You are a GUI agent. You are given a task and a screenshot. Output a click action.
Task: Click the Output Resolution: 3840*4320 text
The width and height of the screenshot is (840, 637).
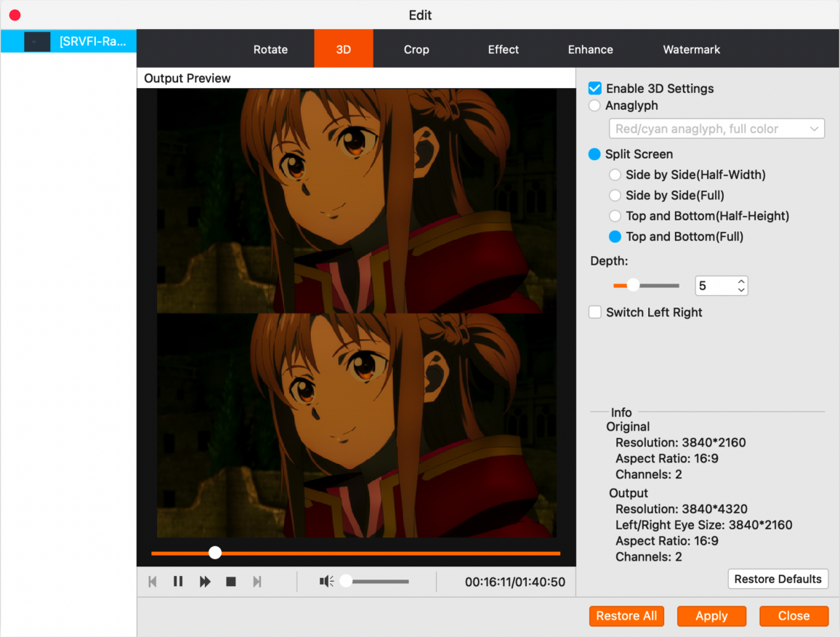pyautogui.click(x=681, y=510)
